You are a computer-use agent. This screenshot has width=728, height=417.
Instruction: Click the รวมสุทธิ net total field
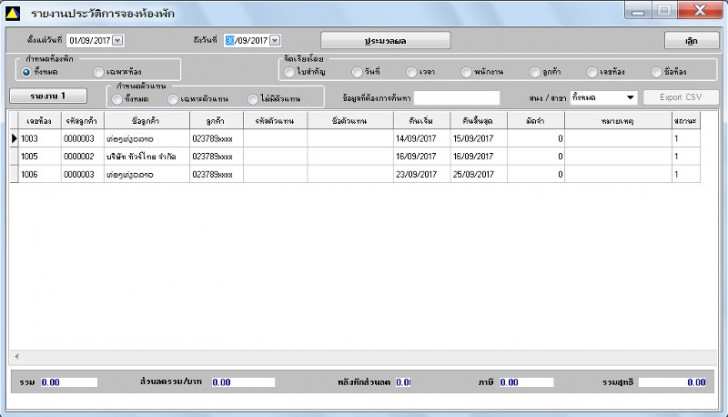(673, 382)
